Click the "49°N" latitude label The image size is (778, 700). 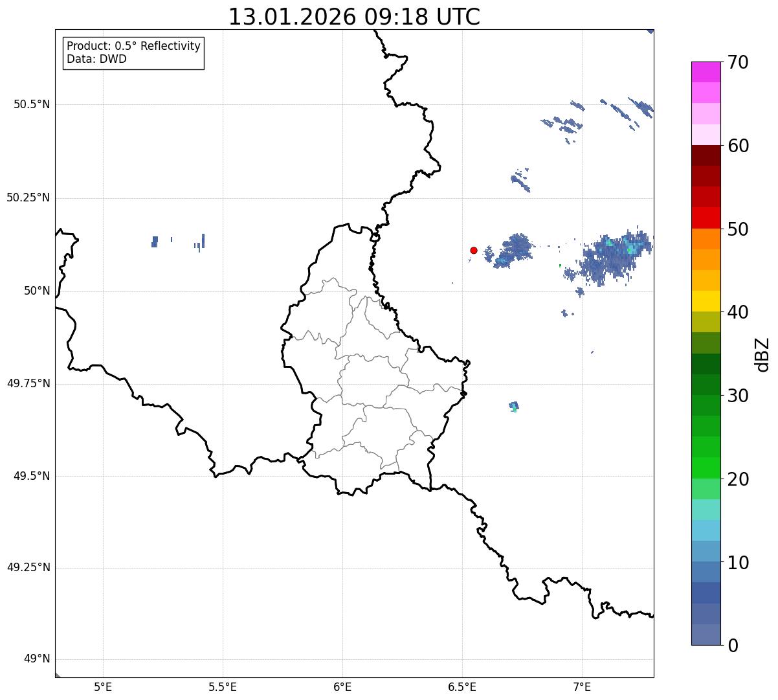tap(36, 659)
